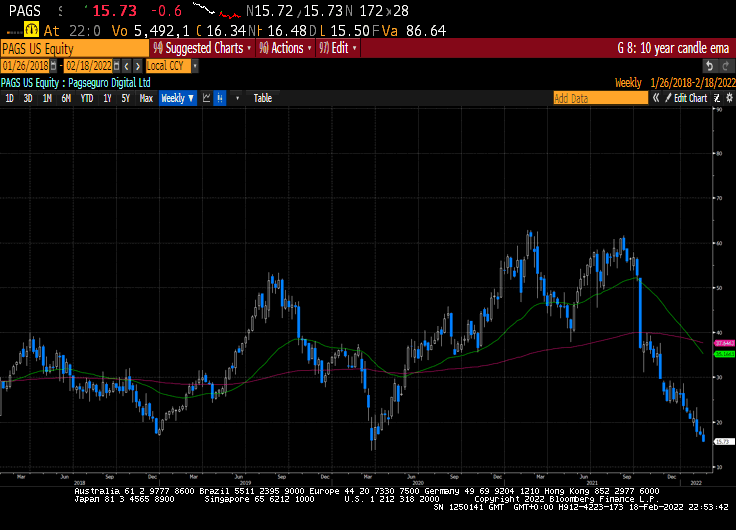Open the end date calendar picker
Viewport: 736px width, 530px height.
tap(117, 66)
